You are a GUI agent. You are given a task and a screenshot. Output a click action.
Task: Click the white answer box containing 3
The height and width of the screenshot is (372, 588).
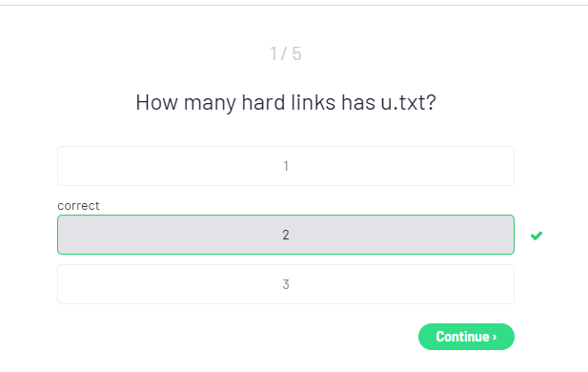point(286,284)
